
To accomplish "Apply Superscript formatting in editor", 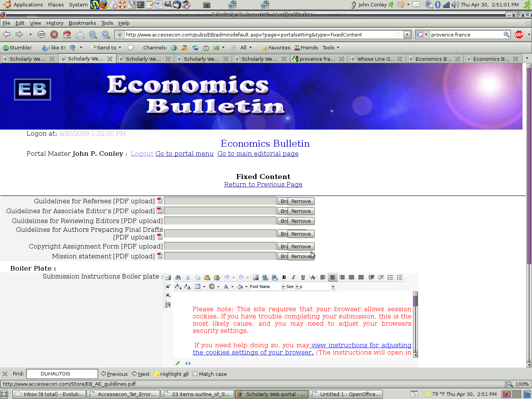I will point(168,287).
